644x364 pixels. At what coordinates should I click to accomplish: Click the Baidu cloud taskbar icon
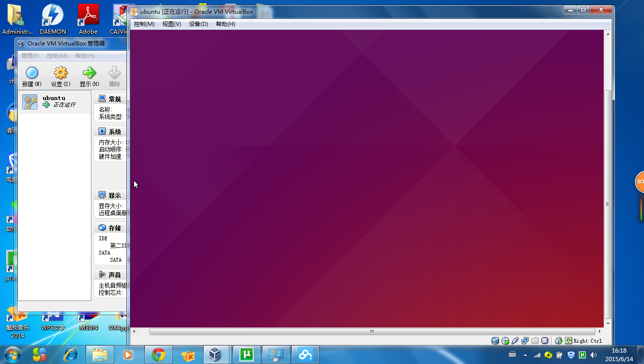click(x=305, y=355)
